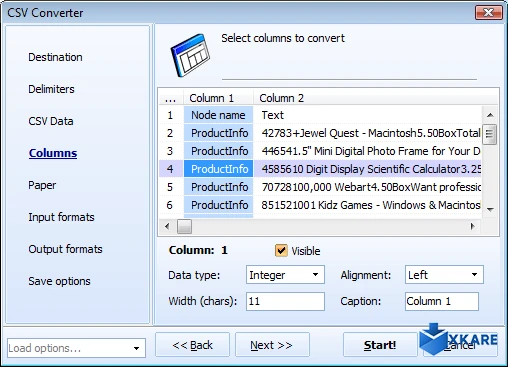Select highlighted ProductInfo cell in row 4
The image size is (508, 367).
coord(218,169)
